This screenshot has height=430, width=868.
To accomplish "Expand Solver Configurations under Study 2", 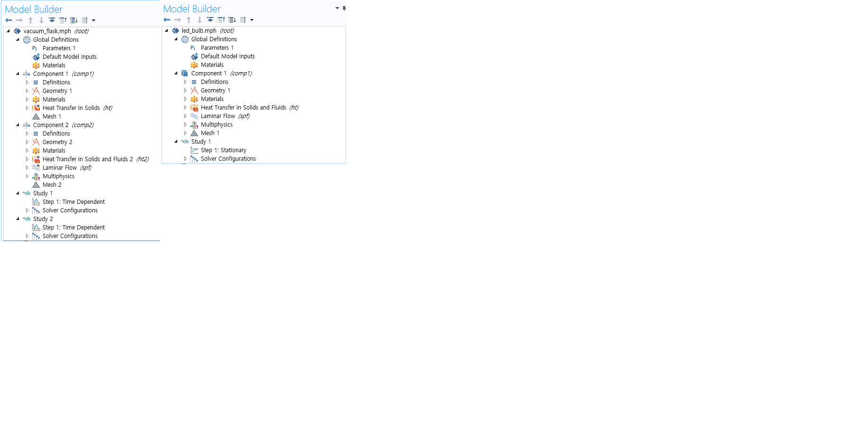I will click(27, 236).
